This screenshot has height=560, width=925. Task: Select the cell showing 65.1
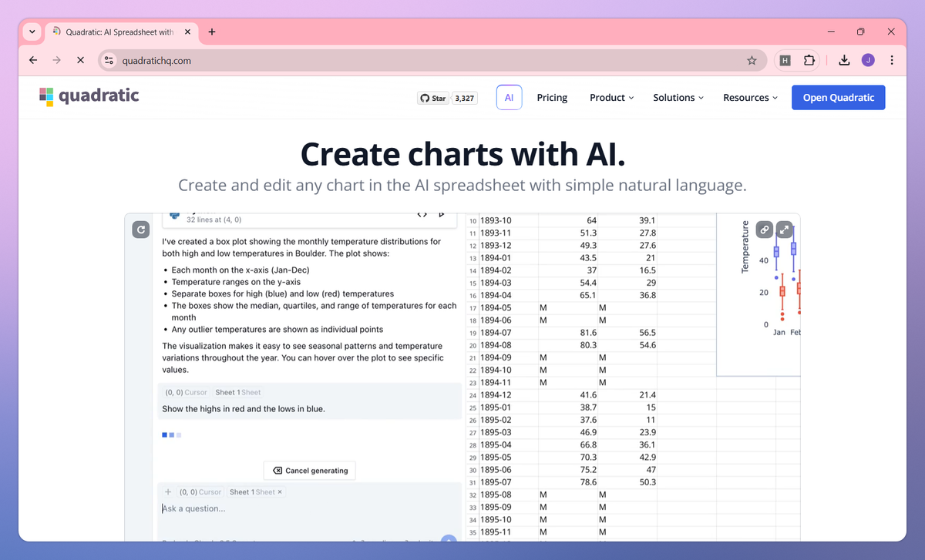click(x=568, y=295)
